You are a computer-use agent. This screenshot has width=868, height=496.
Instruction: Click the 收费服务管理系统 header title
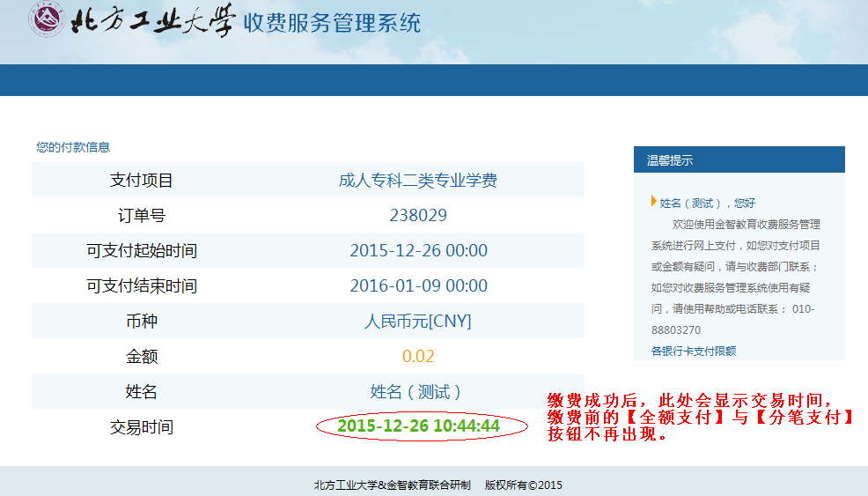(x=332, y=23)
